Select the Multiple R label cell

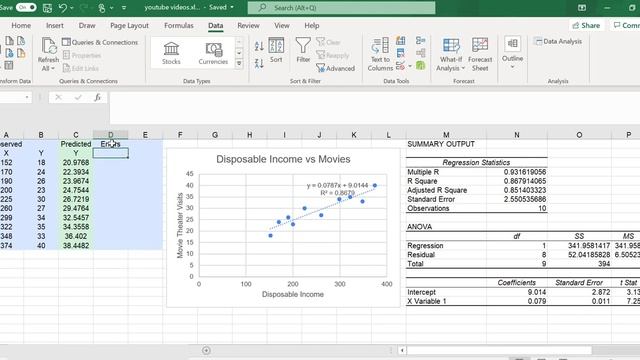click(x=446, y=172)
